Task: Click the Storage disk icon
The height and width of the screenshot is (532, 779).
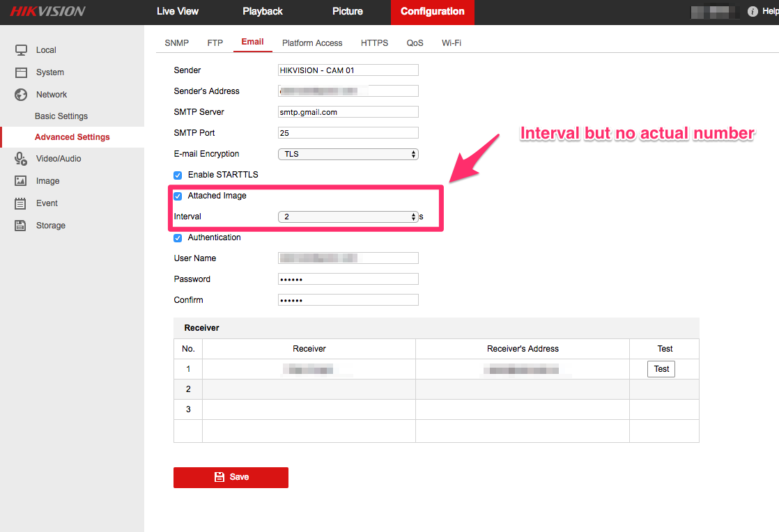Action: click(x=21, y=226)
